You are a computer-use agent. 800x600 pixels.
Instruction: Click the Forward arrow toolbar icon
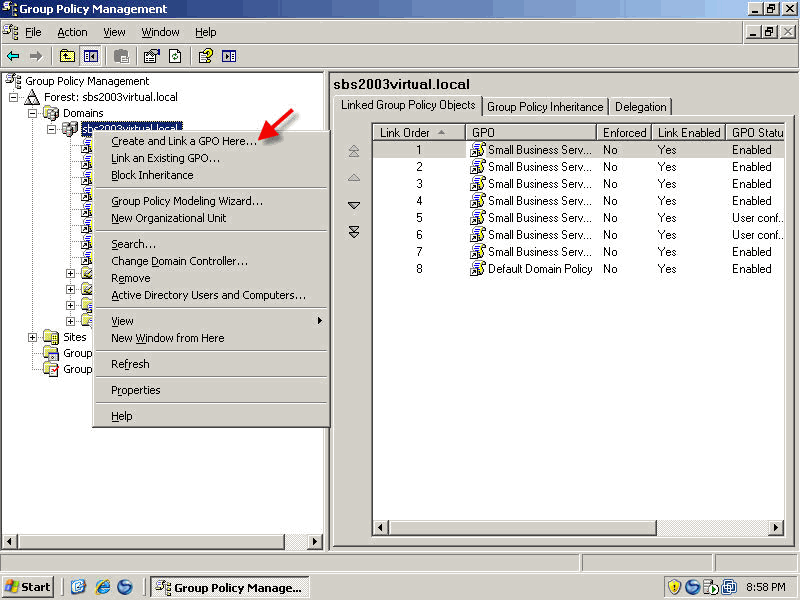(35, 56)
